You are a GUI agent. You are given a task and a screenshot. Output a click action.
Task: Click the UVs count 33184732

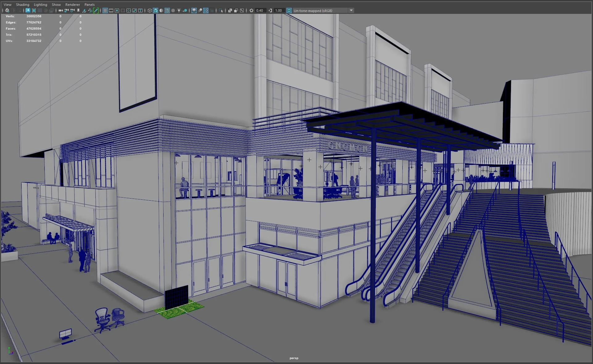pyautogui.click(x=34, y=41)
